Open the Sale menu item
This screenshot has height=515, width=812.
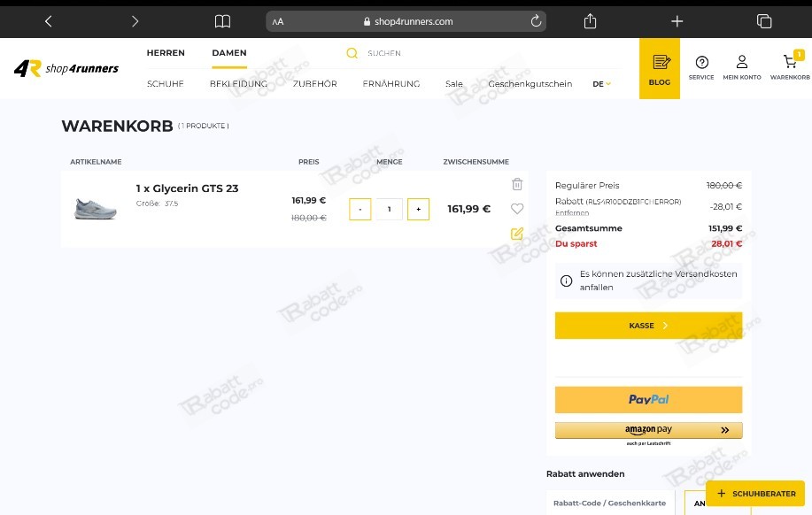[454, 84]
